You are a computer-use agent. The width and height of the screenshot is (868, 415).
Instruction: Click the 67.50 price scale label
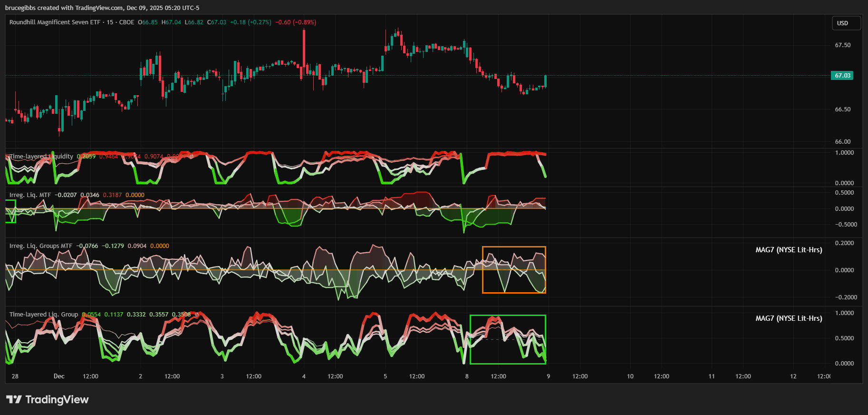[x=842, y=45]
